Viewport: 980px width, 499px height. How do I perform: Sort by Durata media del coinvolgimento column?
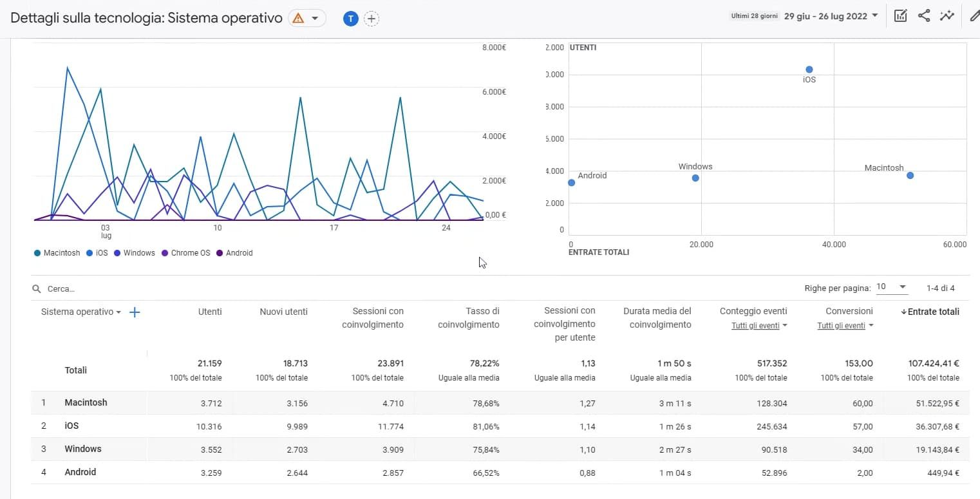[x=657, y=318]
